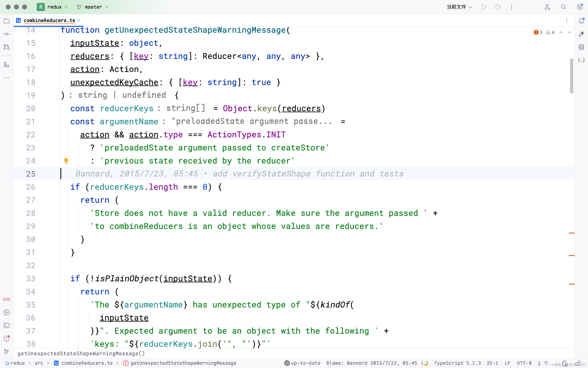
Task: Close the combineReducers.ts tab
Action: coord(79,20)
